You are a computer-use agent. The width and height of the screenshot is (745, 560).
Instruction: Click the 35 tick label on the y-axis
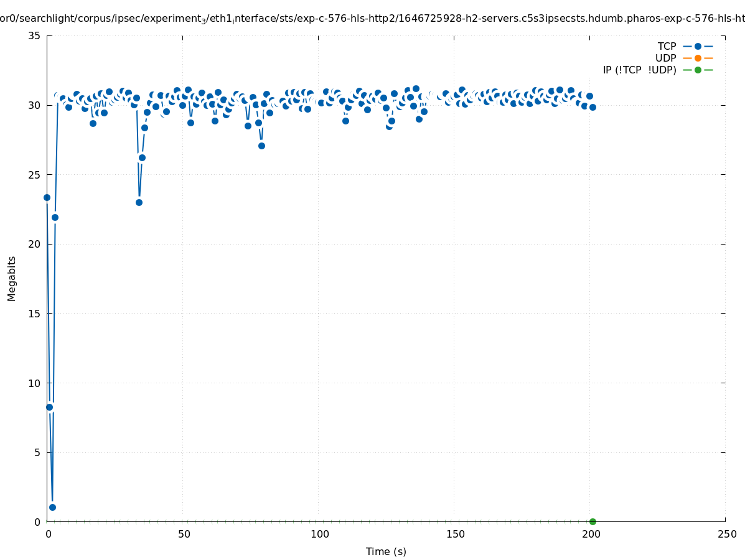[x=34, y=36]
